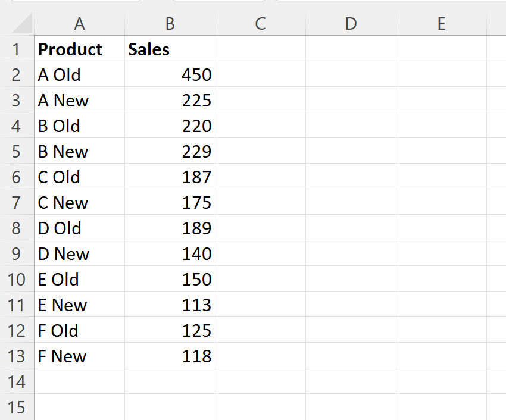506x420 pixels.
Task: Select the cell 'B New'
Action: pyautogui.click(x=79, y=151)
